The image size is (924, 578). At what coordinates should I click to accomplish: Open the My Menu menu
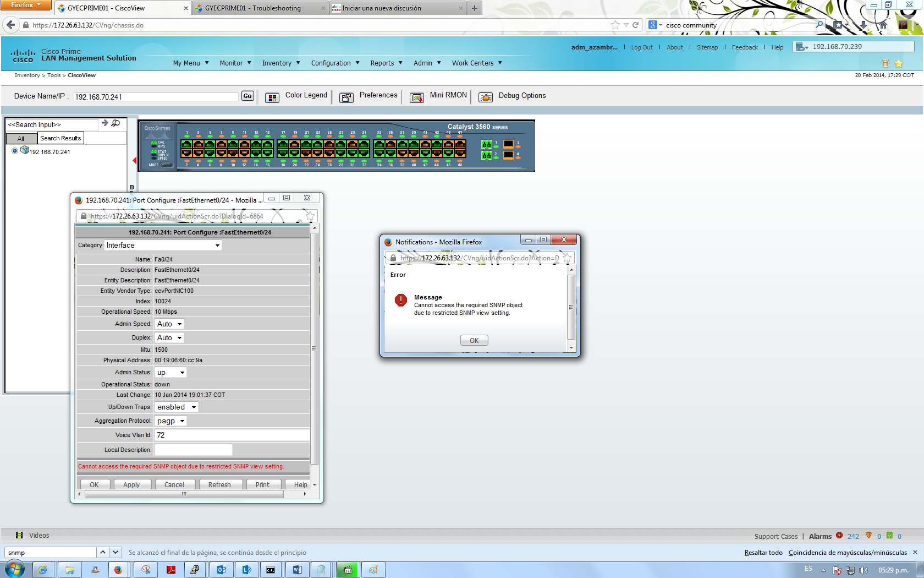pyautogui.click(x=191, y=63)
